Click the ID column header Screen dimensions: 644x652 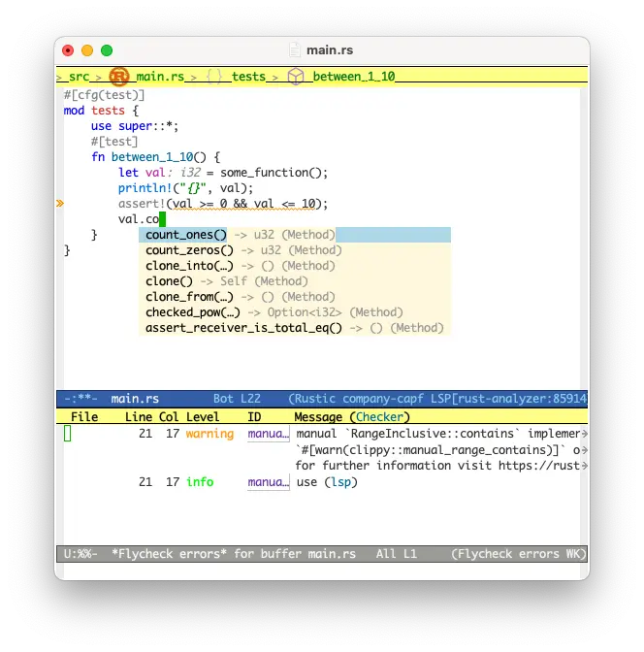click(x=254, y=416)
